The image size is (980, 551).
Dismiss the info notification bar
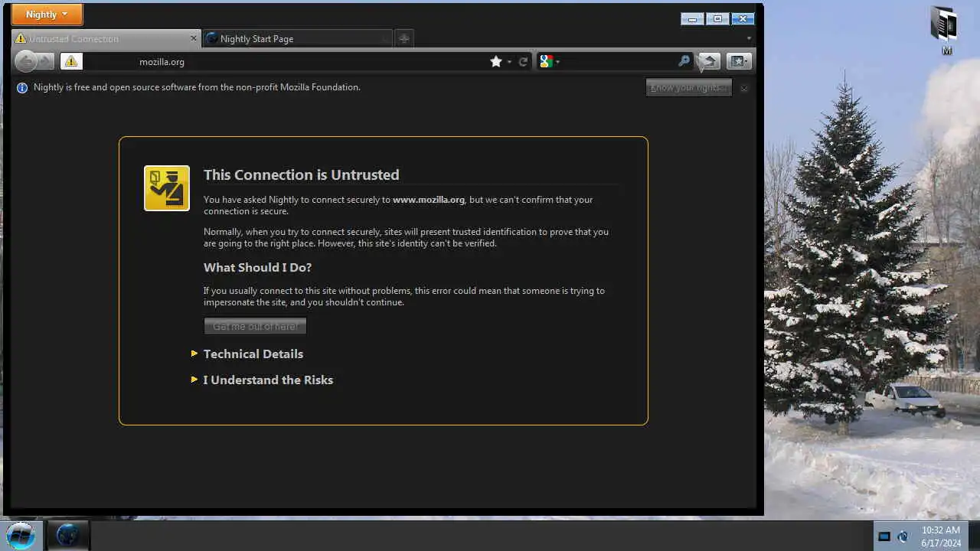[743, 88]
